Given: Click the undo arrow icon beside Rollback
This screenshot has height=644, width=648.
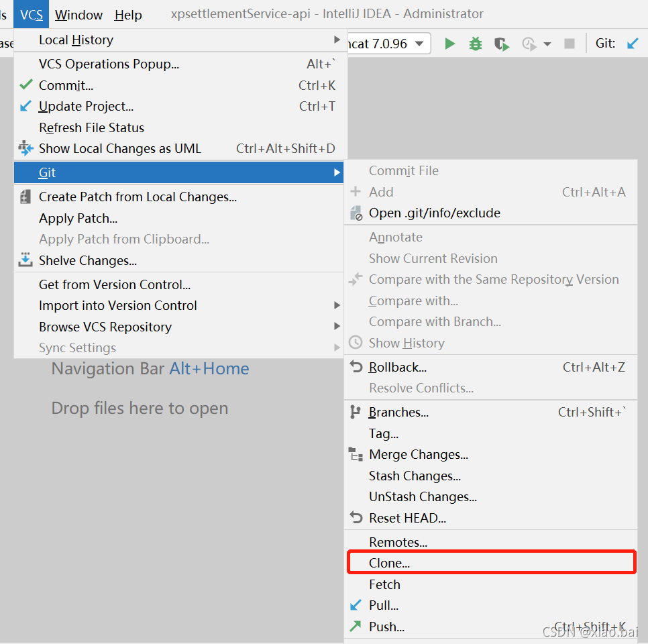Looking at the screenshot, I should point(356,366).
